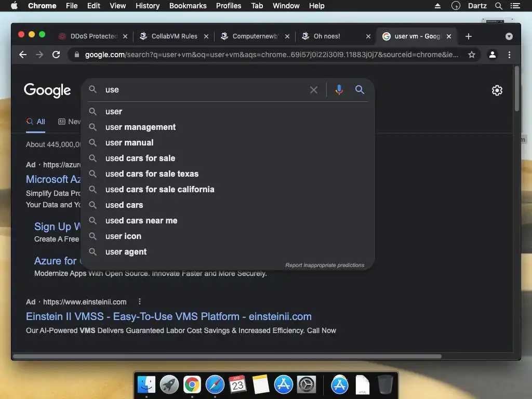The height and width of the screenshot is (399, 532).
Task: Open System Preferences from the Dock
Action: point(307,384)
